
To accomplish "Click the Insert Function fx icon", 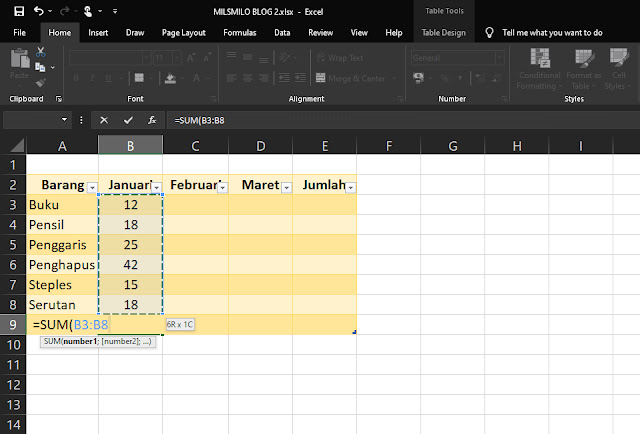I will [x=152, y=120].
